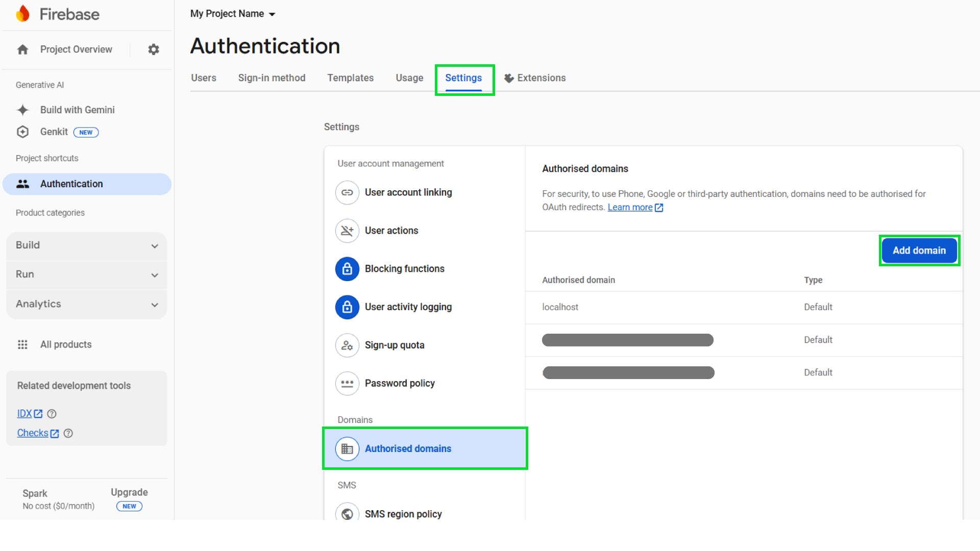This screenshot has width=980, height=551.
Task: Open the Templates tab
Action: [350, 78]
